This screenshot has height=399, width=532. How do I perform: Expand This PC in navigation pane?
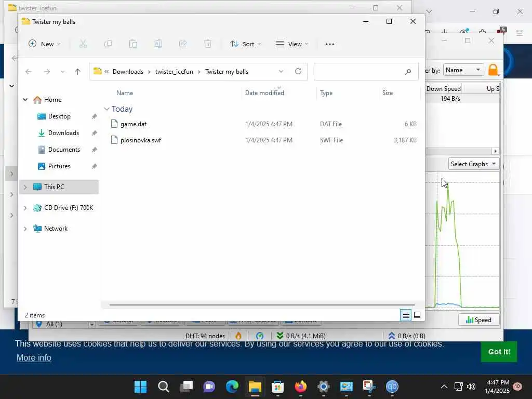(x=25, y=187)
